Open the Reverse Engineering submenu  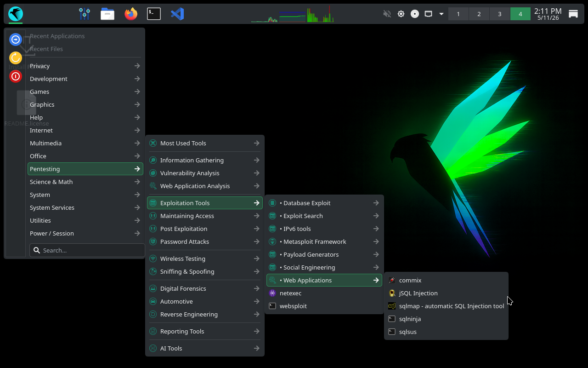(205, 314)
